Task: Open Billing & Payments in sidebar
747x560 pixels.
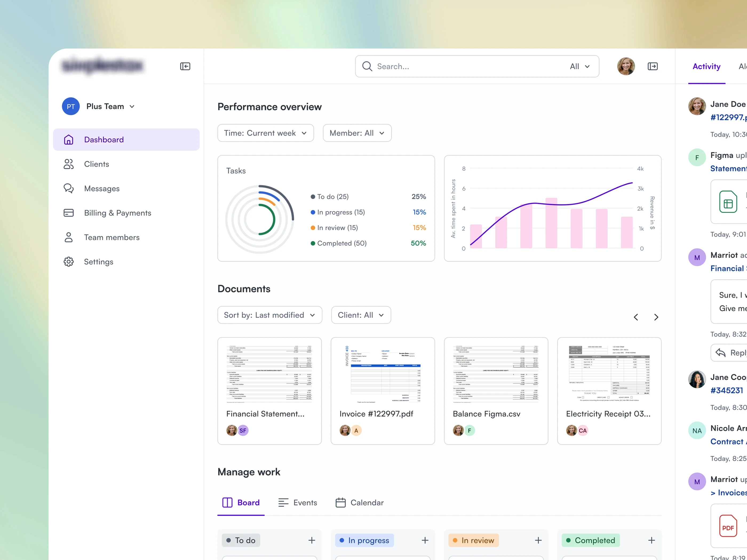Action: [x=126, y=213]
